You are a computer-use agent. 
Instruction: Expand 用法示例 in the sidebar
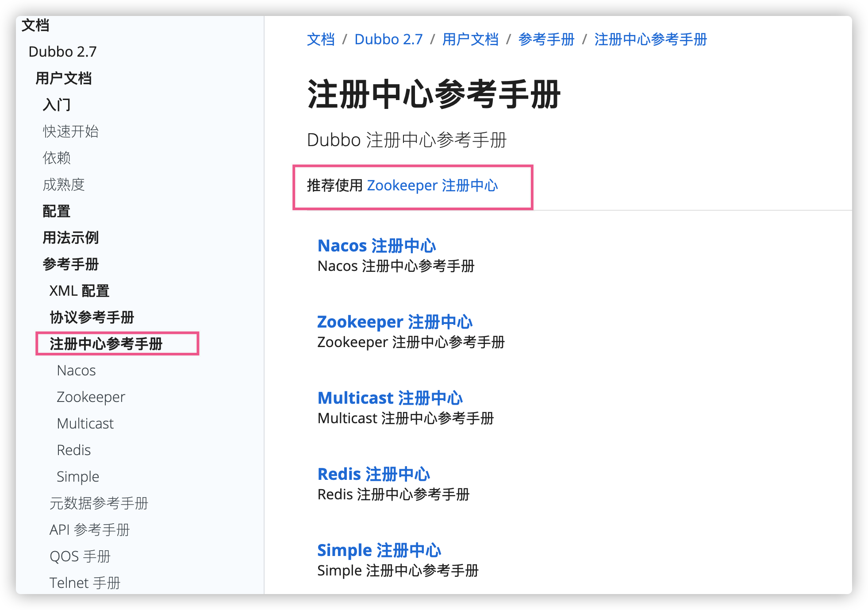pyautogui.click(x=70, y=238)
